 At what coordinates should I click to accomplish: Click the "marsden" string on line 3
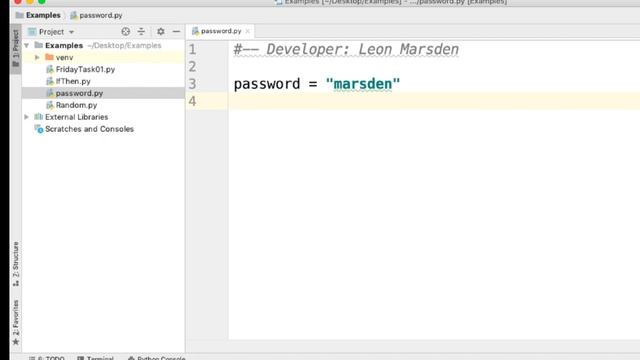pyautogui.click(x=363, y=84)
